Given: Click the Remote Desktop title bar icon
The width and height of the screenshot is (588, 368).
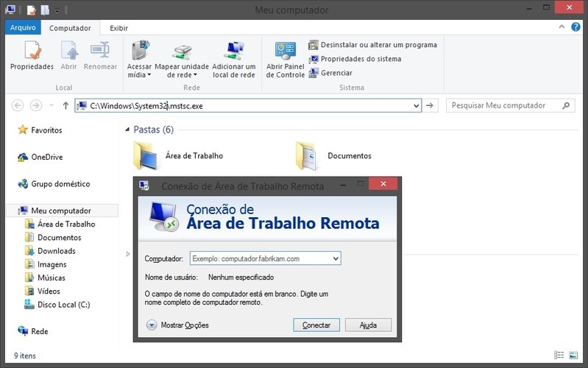Looking at the screenshot, I should click(x=144, y=185).
